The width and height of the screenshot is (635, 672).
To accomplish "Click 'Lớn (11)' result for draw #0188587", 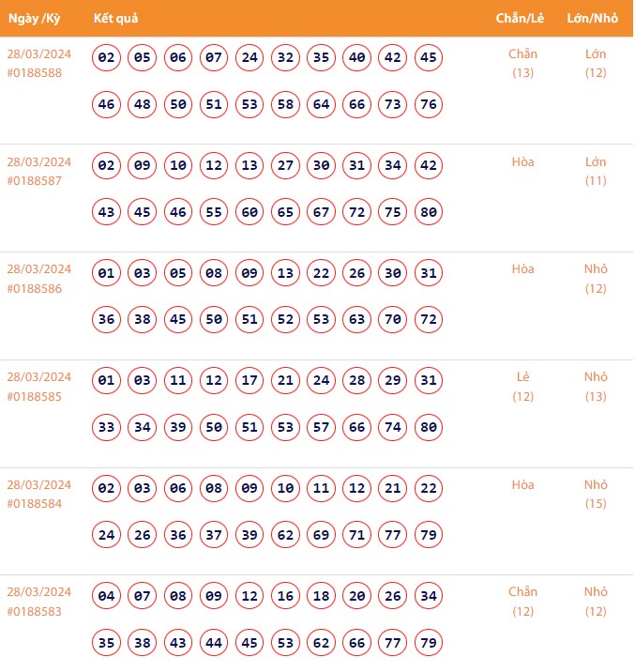I will pyautogui.click(x=596, y=171).
